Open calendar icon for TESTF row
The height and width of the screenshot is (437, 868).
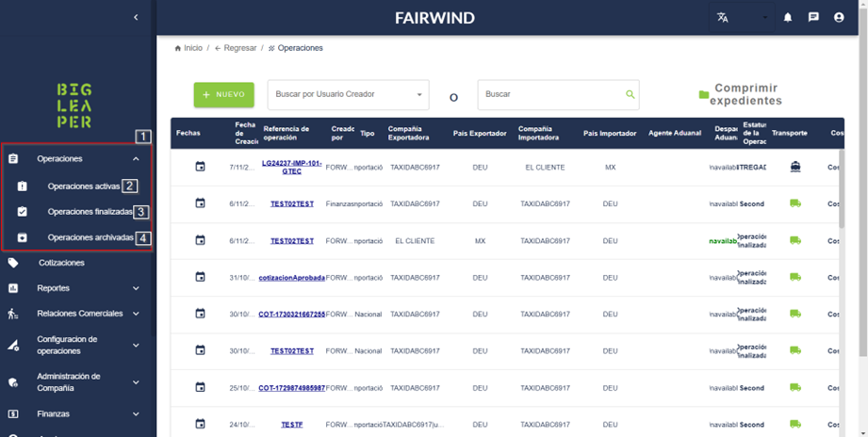coord(201,424)
